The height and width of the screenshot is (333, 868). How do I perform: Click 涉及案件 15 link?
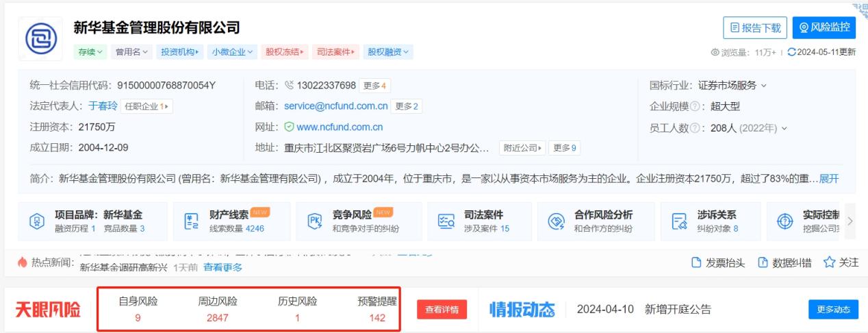(x=487, y=228)
